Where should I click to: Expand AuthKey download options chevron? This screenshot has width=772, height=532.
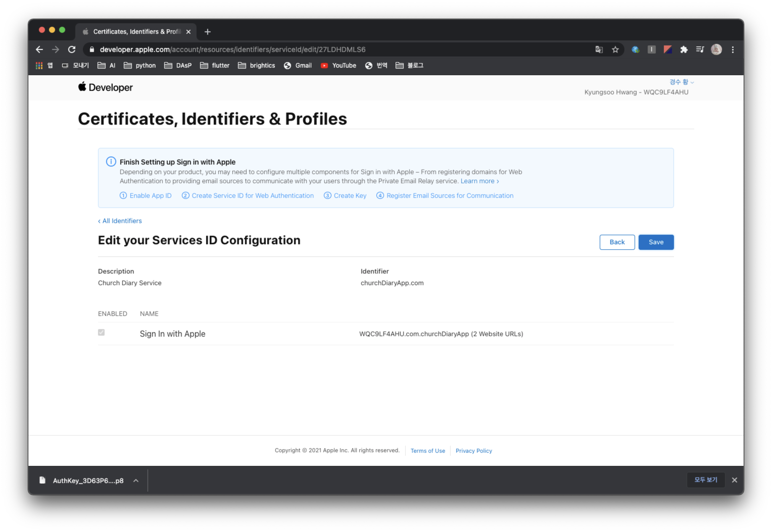coord(136,480)
